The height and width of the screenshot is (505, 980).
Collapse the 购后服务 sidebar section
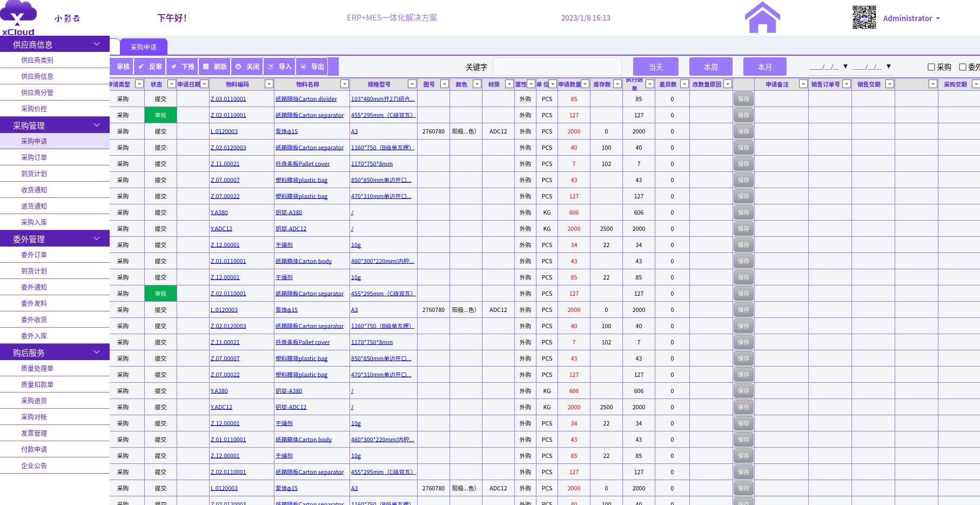pyautogui.click(x=97, y=352)
